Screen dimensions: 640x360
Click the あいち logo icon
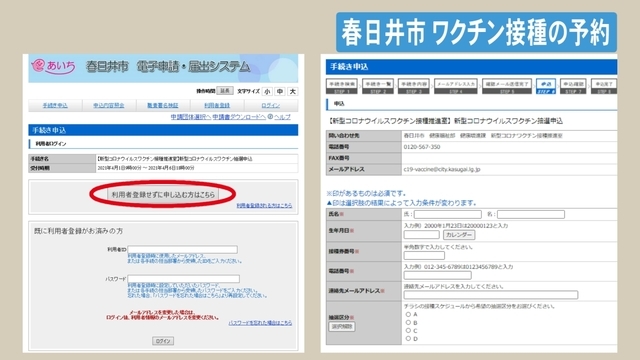tap(39, 65)
